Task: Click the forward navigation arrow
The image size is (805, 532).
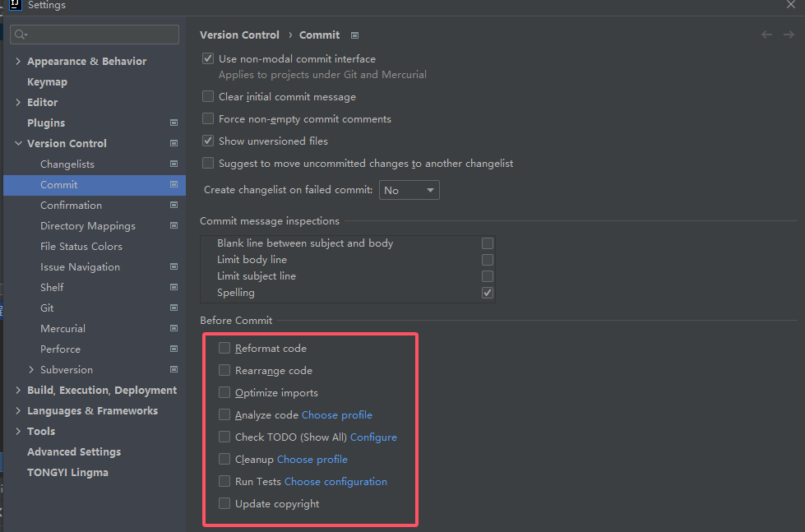Action: point(788,35)
